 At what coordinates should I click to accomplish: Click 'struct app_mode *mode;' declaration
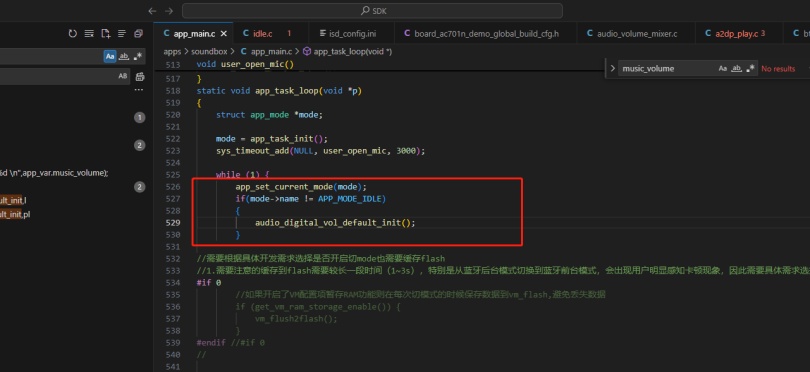pyautogui.click(x=269, y=115)
